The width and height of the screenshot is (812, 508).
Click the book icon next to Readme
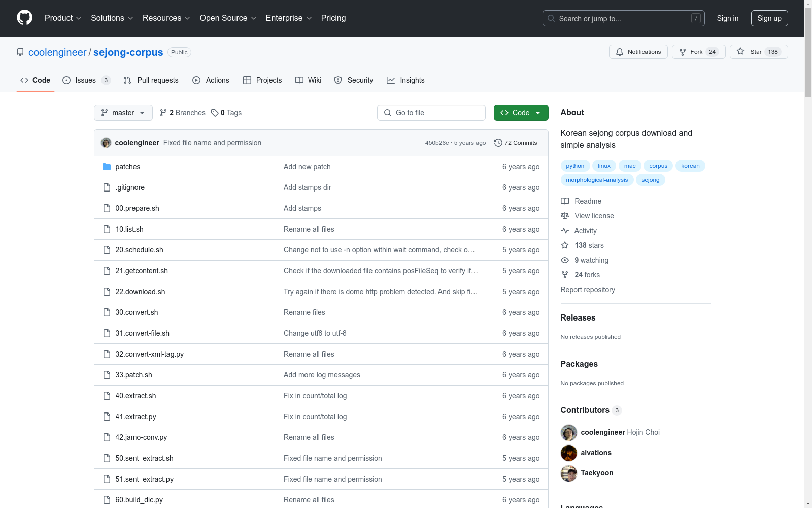(565, 201)
